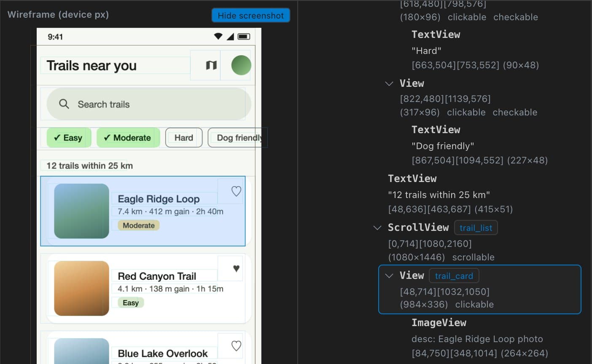This screenshot has width=592, height=364.
Task: Favorite Blue Lake Overlook heart icon
Action: click(236, 346)
